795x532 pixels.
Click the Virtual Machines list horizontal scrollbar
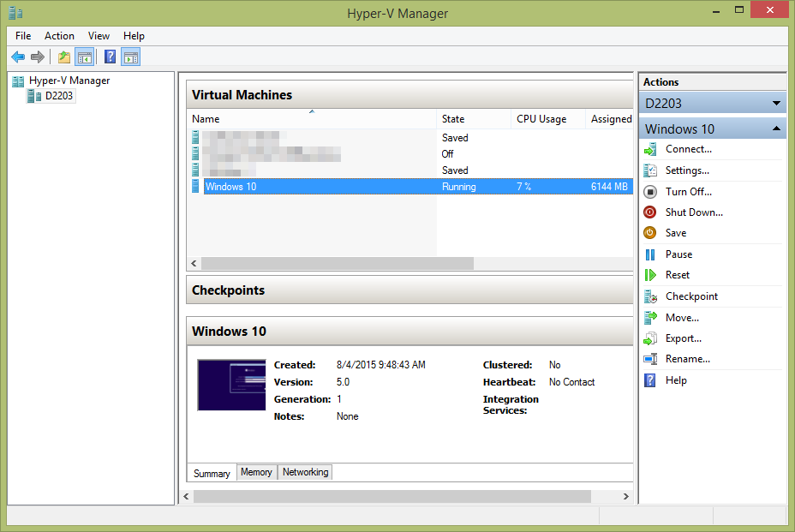tap(338, 263)
